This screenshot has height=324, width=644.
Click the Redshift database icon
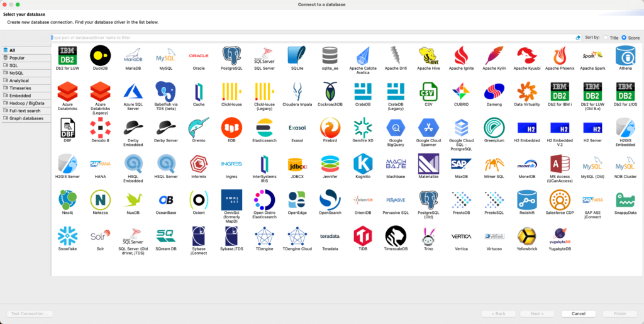tap(527, 200)
